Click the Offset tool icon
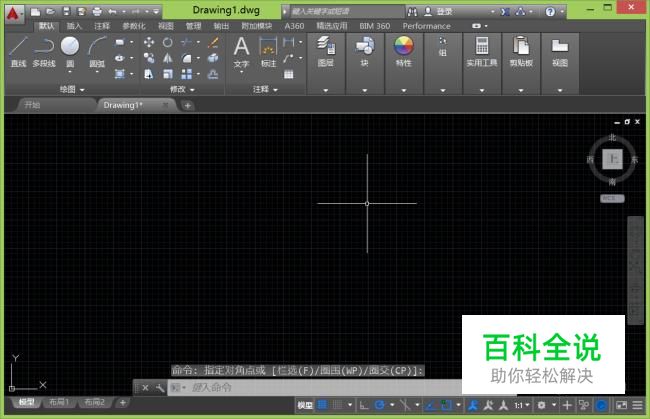This screenshot has width=650, height=419. click(x=213, y=74)
